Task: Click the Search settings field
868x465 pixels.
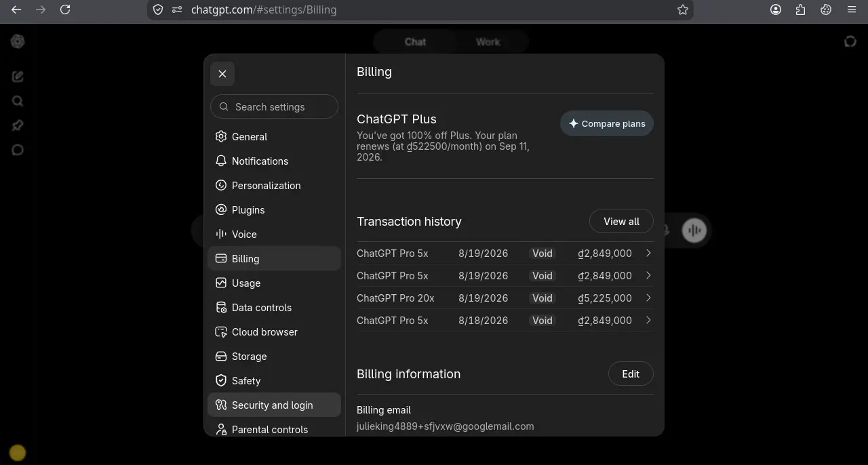Action: tap(274, 106)
